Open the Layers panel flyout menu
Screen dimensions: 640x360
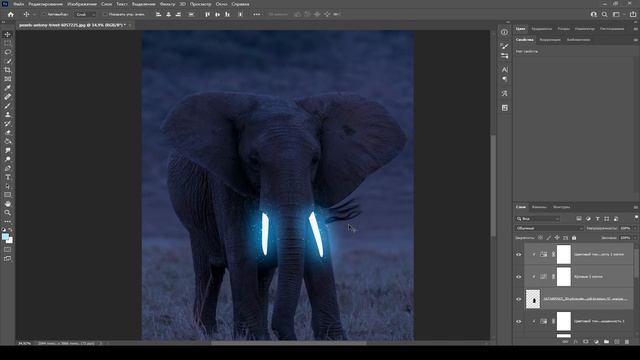coord(636,207)
